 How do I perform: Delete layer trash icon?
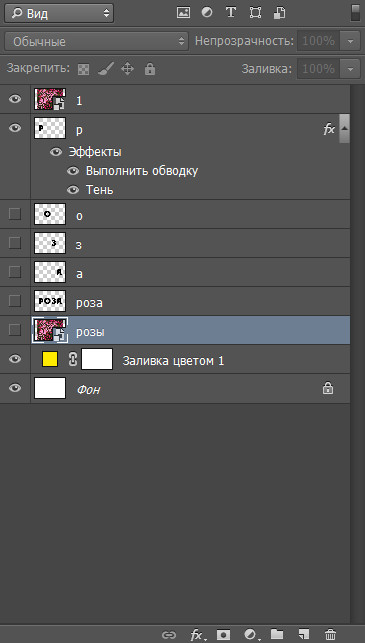click(330, 635)
